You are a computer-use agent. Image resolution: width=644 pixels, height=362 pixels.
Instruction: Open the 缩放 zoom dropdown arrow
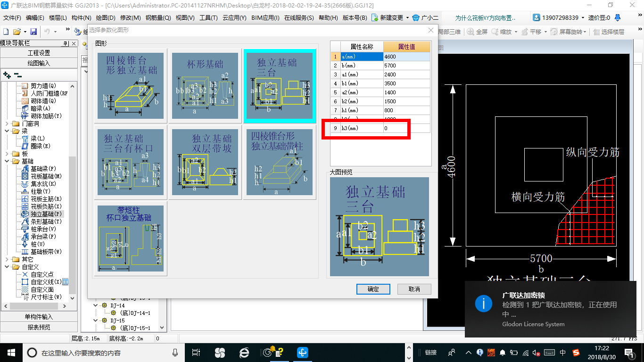(516, 32)
